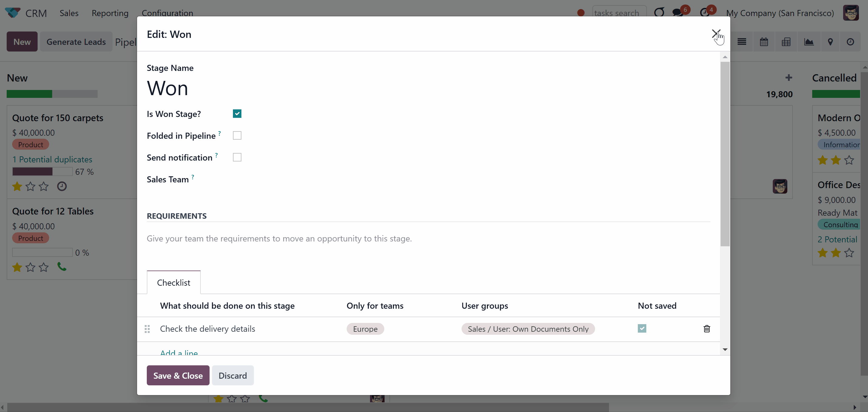868x412 pixels.
Task: Click the red recording indicator dot
Action: pyautogui.click(x=580, y=13)
